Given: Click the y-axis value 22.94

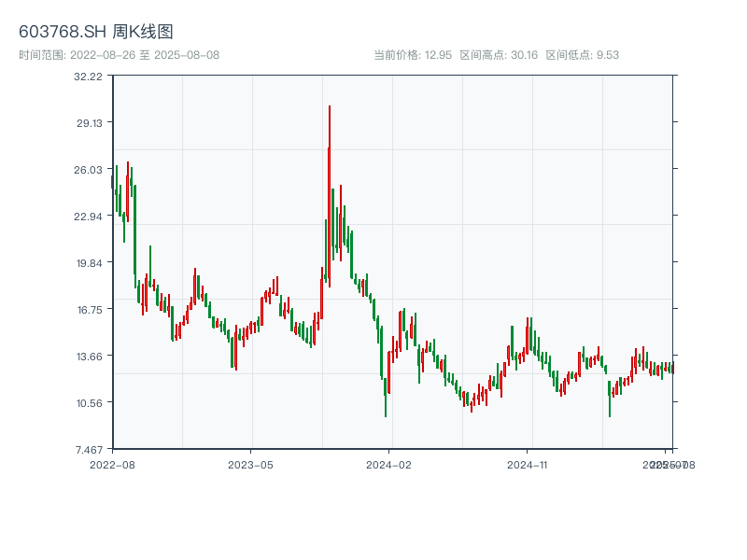Looking at the screenshot, I should pyautogui.click(x=88, y=217).
